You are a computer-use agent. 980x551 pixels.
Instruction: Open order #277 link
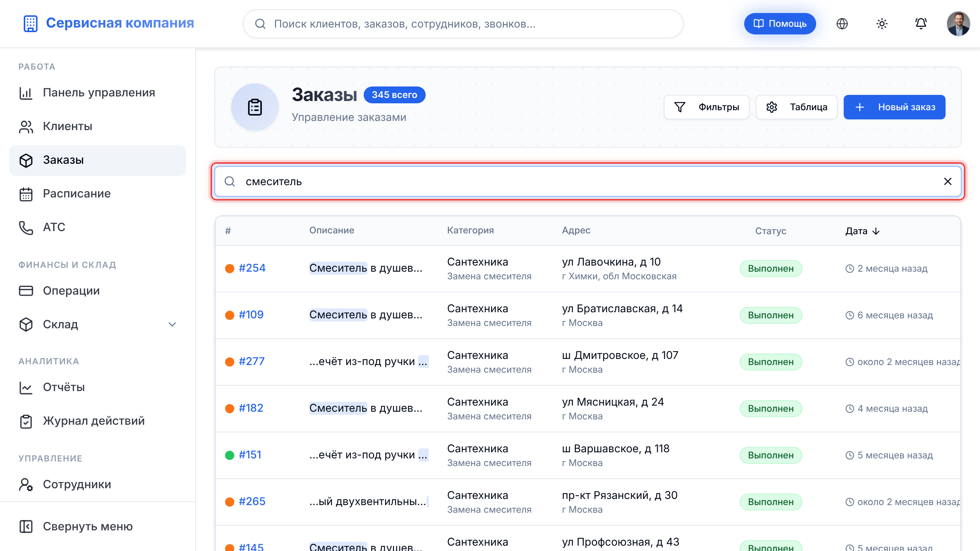252,361
